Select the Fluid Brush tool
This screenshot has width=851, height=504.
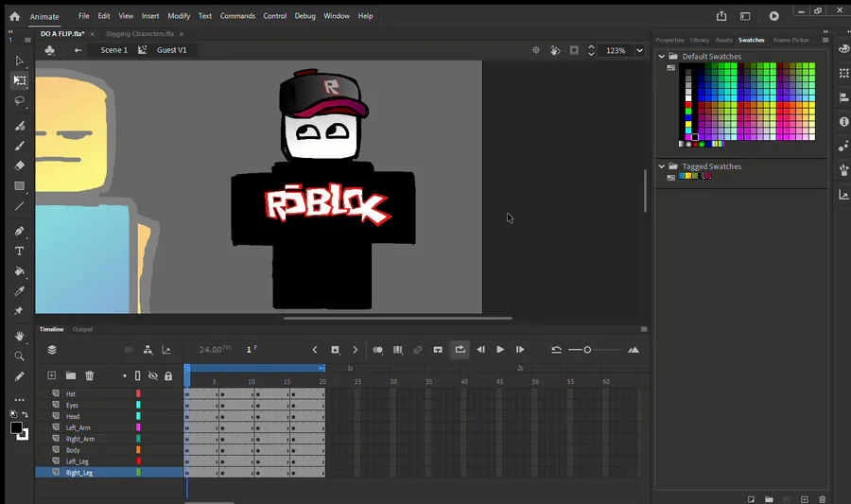coord(20,126)
